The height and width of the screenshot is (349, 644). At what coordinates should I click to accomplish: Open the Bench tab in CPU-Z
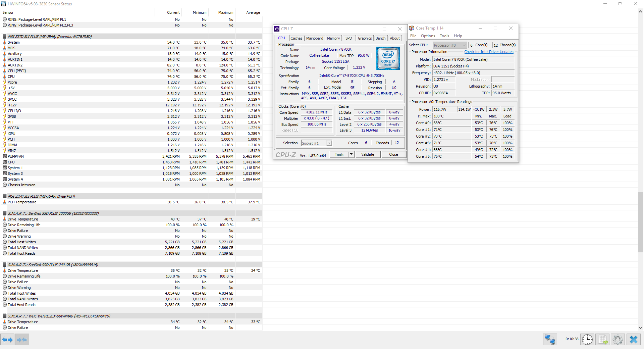click(381, 38)
